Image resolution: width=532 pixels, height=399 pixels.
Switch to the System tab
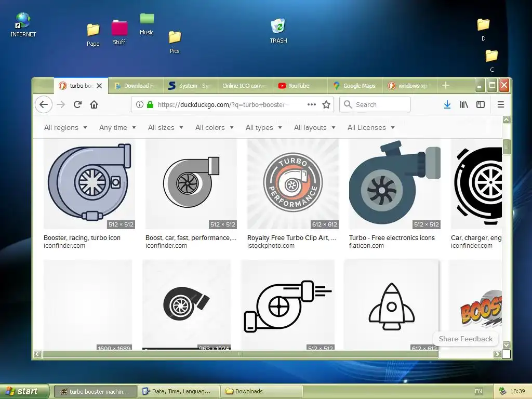click(x=190, y=86)
